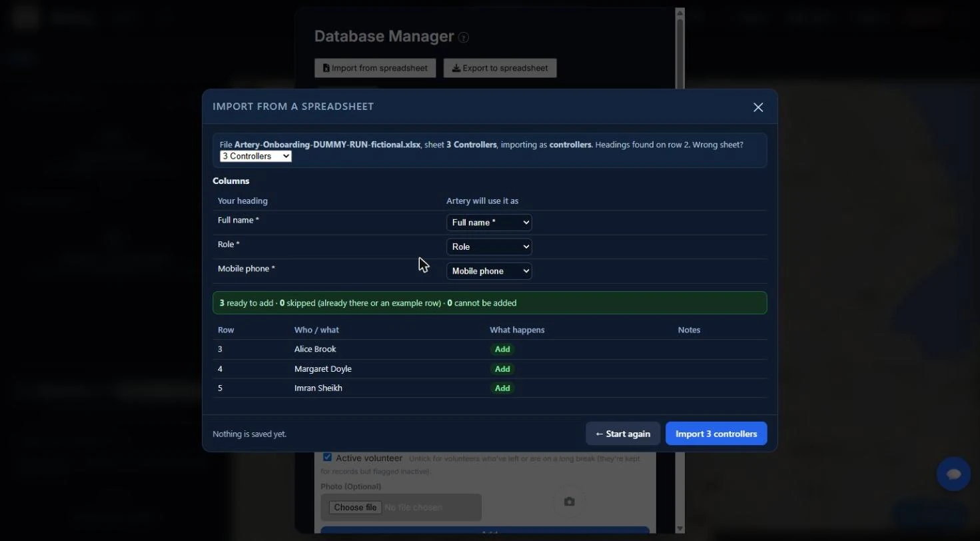Select the Margaret Doyle row name
Screen dimensions: 980x541
(x=323, y=369)
